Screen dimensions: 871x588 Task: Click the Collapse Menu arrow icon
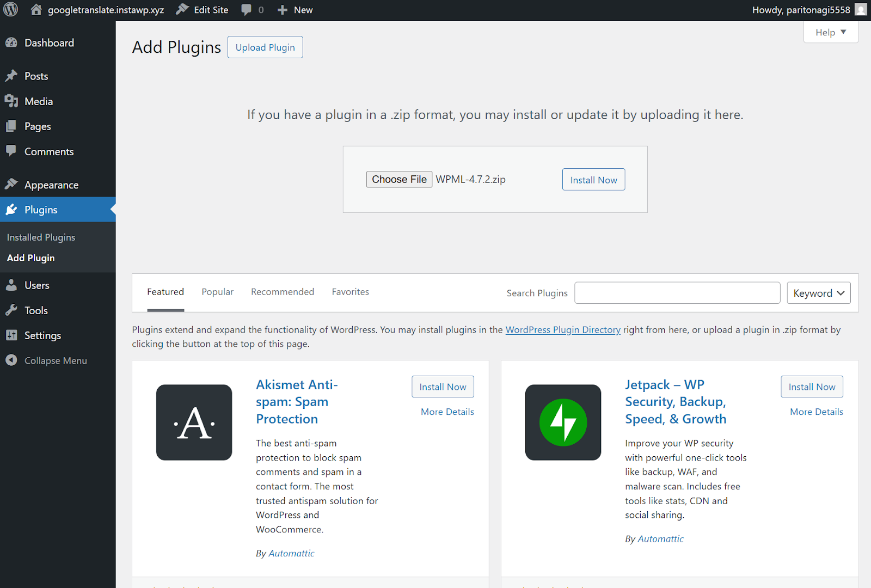point(11,360)
